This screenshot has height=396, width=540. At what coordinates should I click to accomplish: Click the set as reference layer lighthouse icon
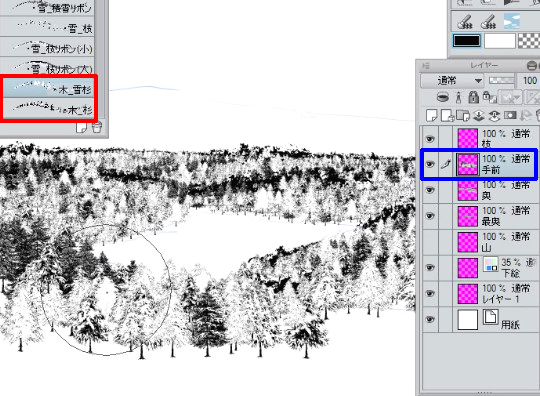[458, 97]
